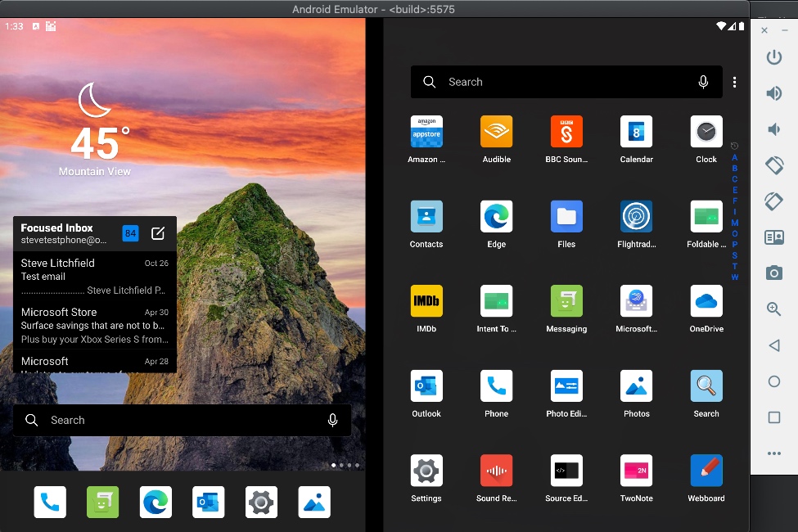Open Messaging from the app drawer grid

pyautogui.click(x=566, y=301)
